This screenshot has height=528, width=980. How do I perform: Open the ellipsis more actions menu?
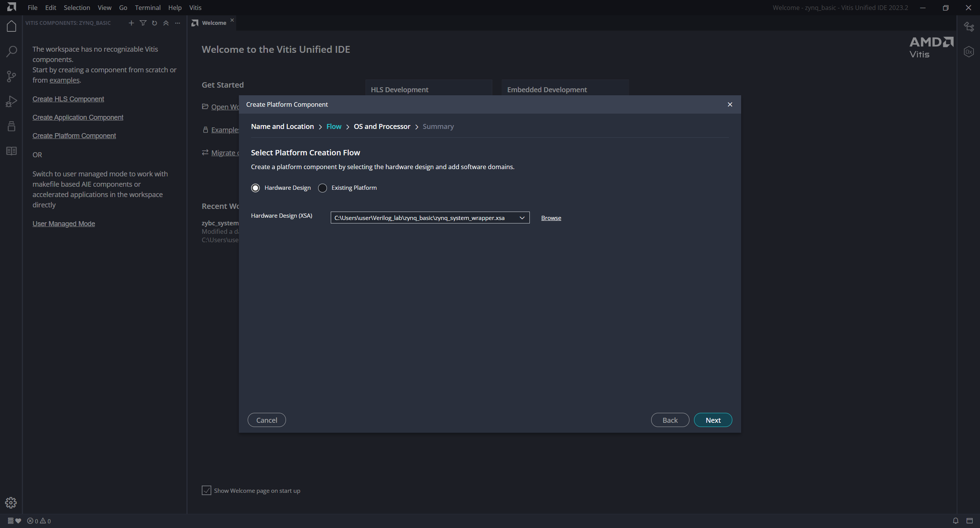(x=177, y=23)
